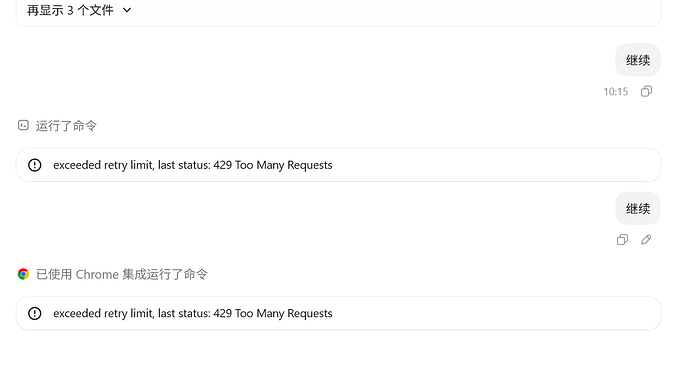690x377 pixels.
Task: Click the terminal icon beside 运行了命令
Action: click(x=23, y=125)
